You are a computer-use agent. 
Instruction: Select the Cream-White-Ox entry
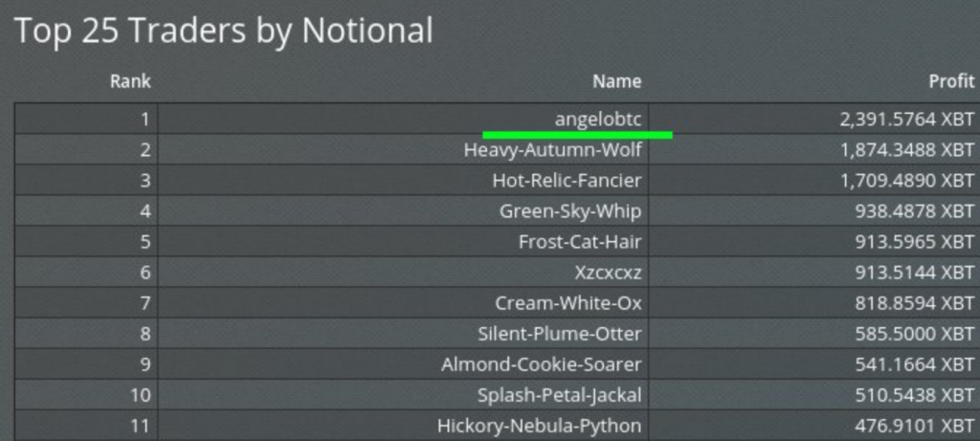click(x=568, y=303)
